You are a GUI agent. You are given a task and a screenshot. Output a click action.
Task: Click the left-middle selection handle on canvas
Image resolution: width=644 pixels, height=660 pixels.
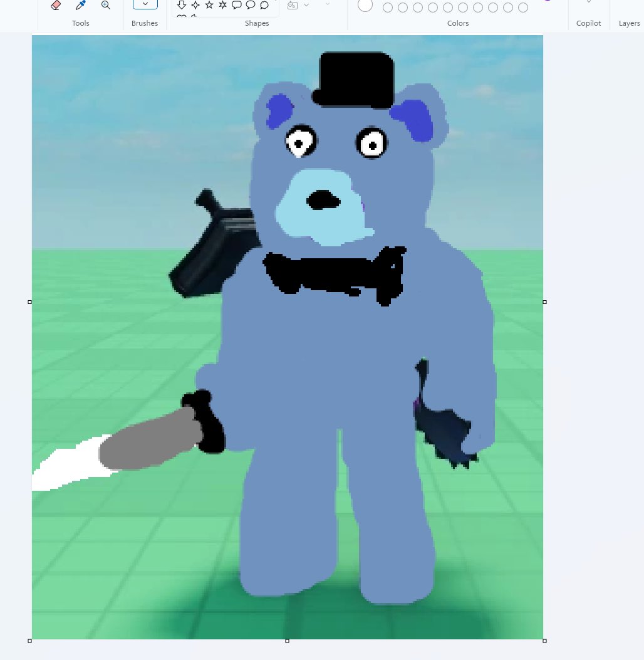pyautogui.click(x=29, y=302)
